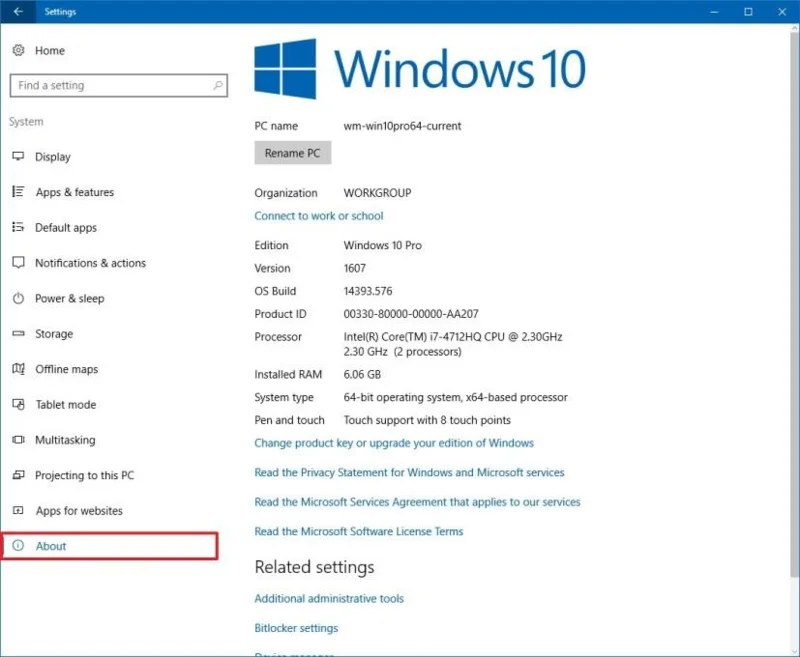Go to Home settings
Viewport: 800px width, 657px height.
(49, 50)
